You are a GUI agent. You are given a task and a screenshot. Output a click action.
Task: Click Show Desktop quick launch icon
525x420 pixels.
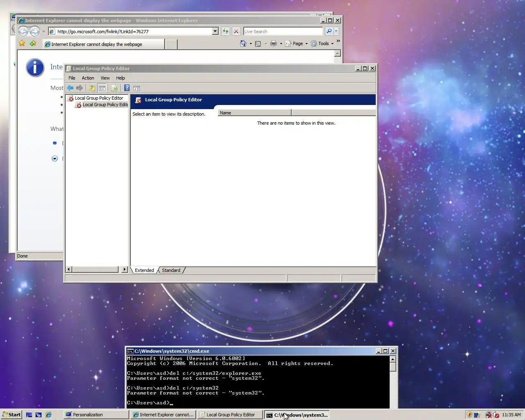29,415
